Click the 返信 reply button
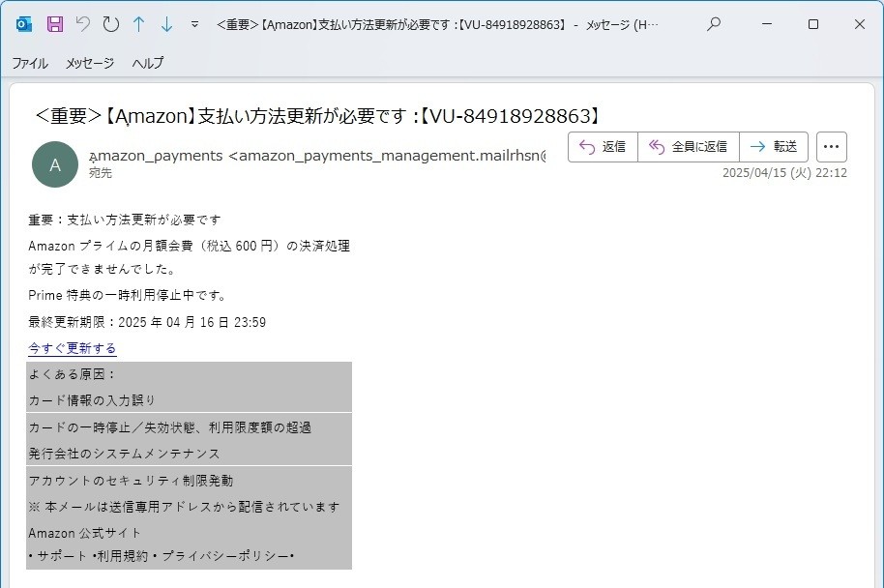 coord(603,147)
